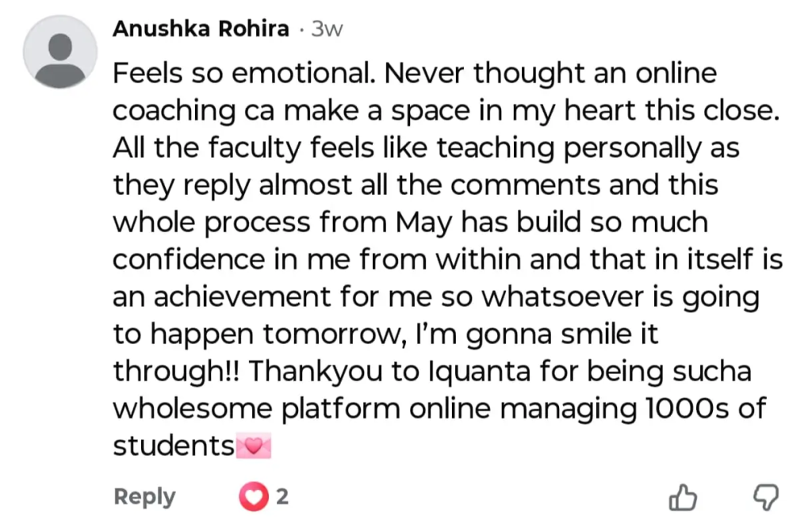Like the comment with thumbs up
Image resolution: width=812 pixels, height=531 pixels.
683,498
